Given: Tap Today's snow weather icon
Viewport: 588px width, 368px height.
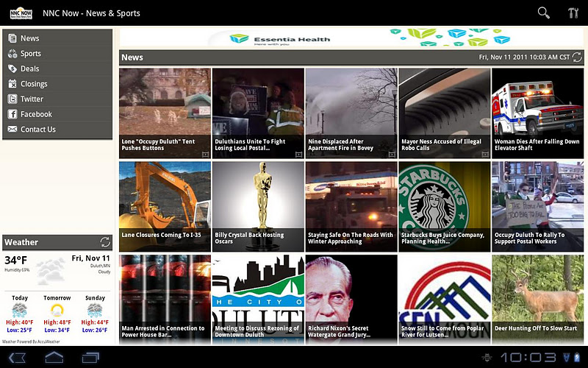Looking at the screenshot, I should (x=20, y=311).
